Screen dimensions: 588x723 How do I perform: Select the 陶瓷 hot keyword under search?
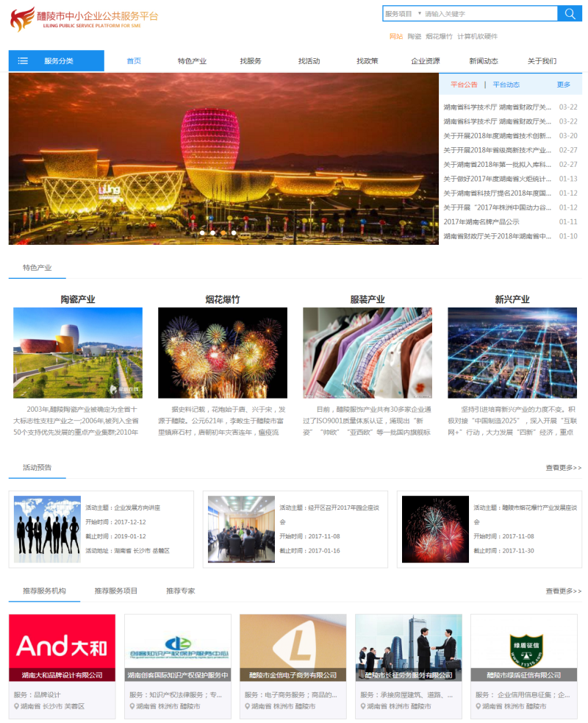point(414,36)
